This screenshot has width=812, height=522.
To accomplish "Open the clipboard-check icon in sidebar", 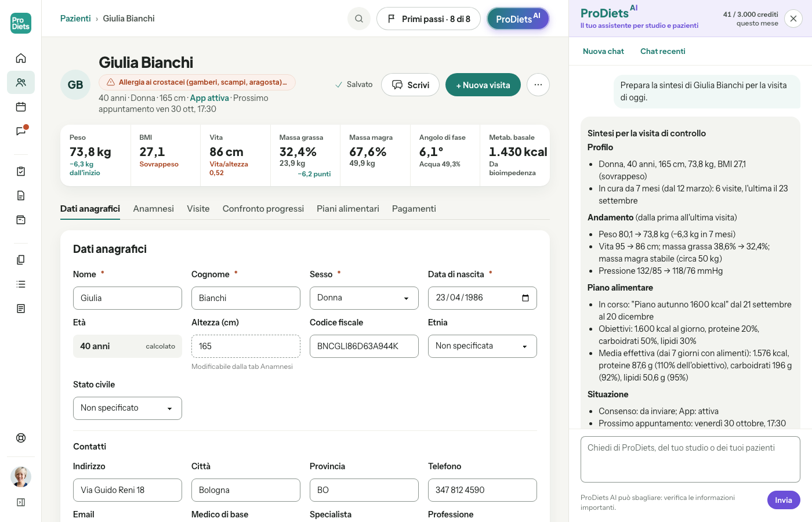I will click(21, 171).
